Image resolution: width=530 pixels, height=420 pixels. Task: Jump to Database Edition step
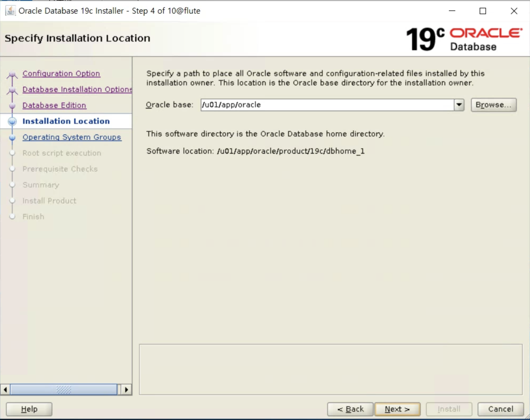point(54,105)
